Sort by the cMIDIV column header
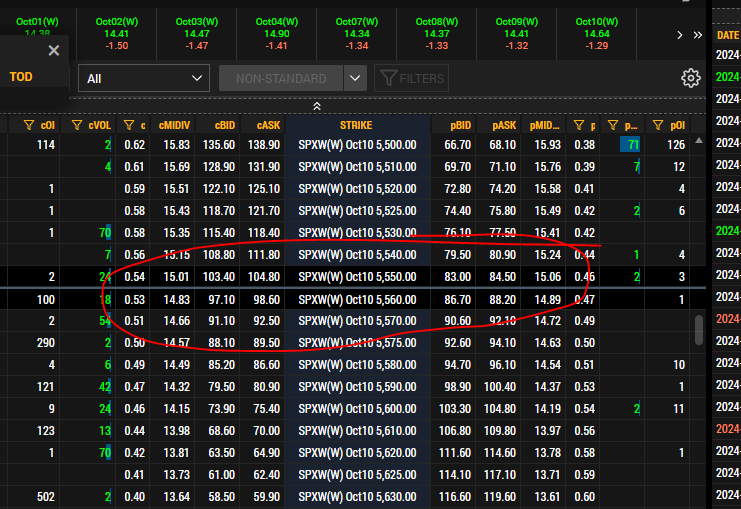 coord(174,125)
